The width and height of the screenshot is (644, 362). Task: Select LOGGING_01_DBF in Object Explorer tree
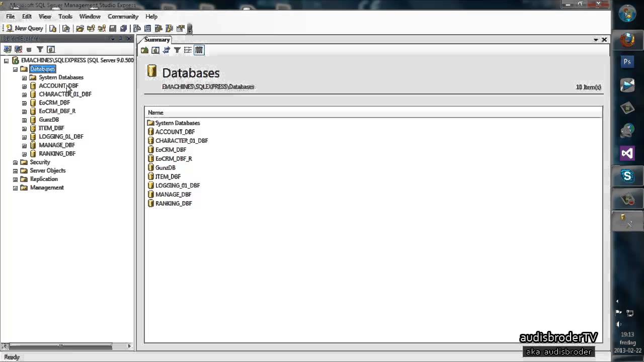[61, 137]
